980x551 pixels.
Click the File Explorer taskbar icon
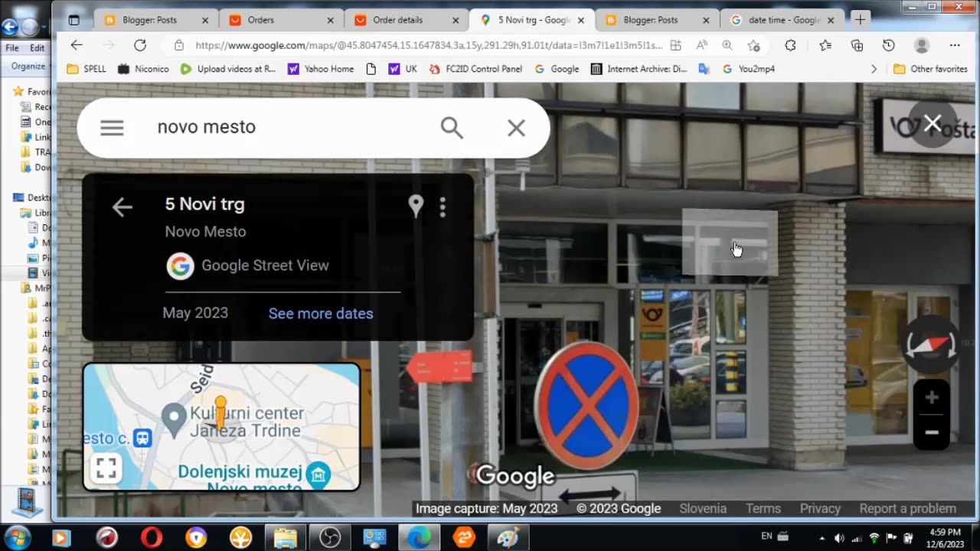point(286,538)
